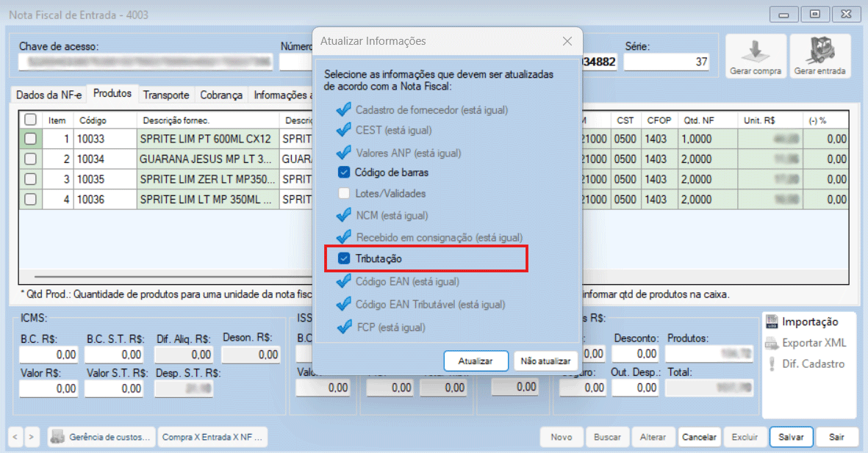Switch to the Dados da NF-e tab
The width and height of the screenshot is (868, 453).
coord(49,95)
